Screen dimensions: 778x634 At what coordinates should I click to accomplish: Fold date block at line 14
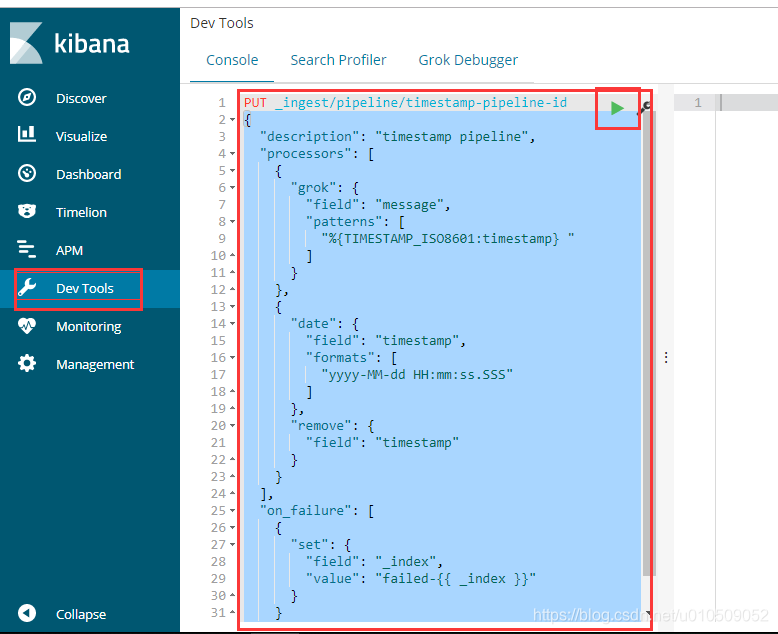[x=232, y=323]
